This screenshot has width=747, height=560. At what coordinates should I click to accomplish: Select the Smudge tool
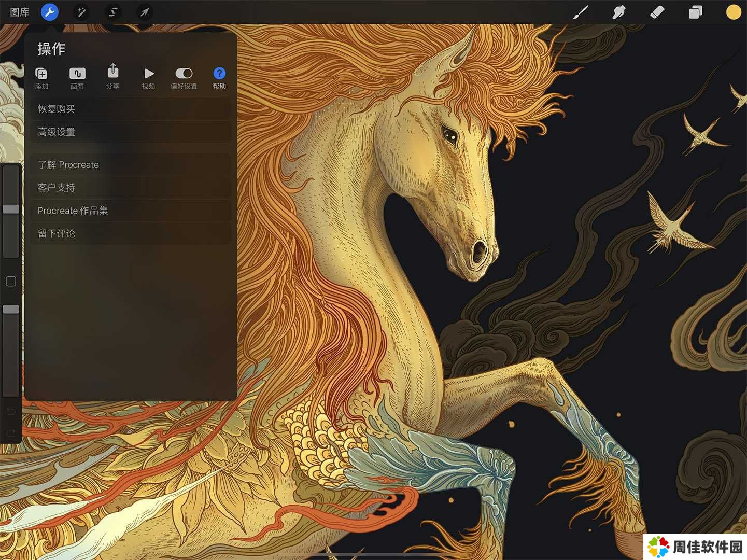click(x=618, y=12)
